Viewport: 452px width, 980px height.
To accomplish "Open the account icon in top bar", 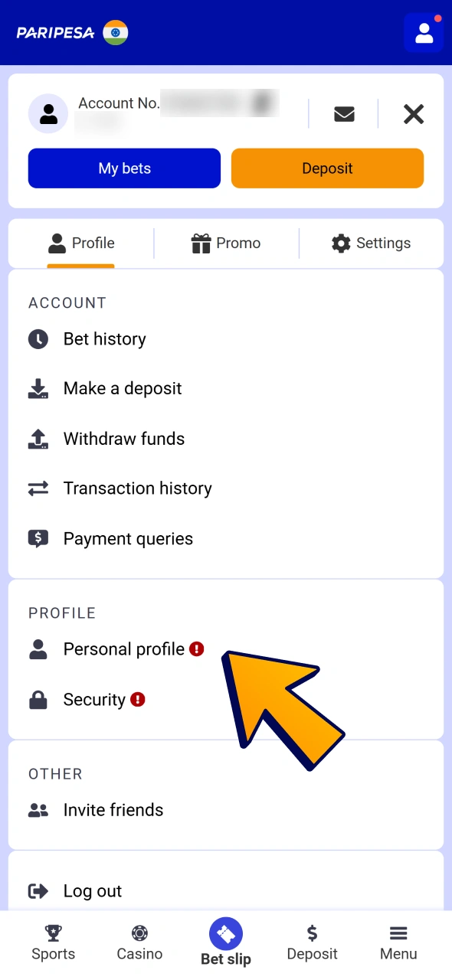I will coord(424,33).
